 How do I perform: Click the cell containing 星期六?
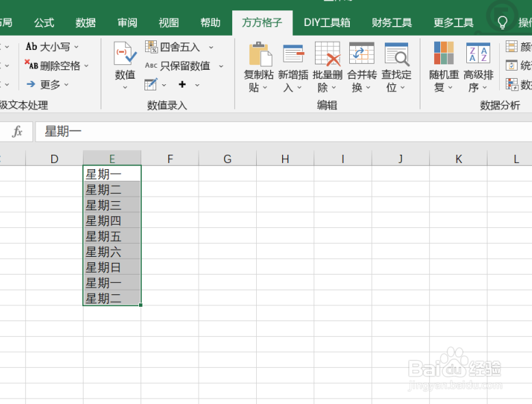(x=112, y=252)
